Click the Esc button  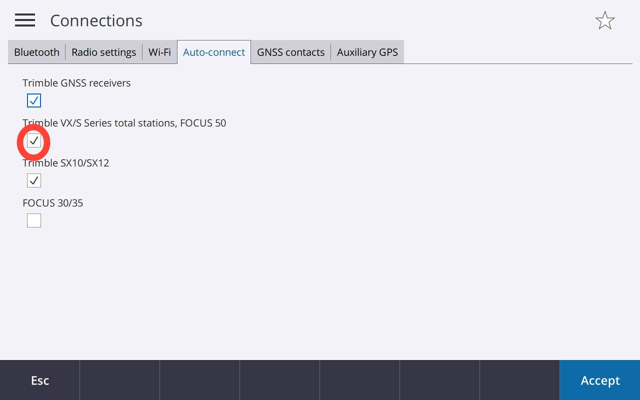[40, 380]
